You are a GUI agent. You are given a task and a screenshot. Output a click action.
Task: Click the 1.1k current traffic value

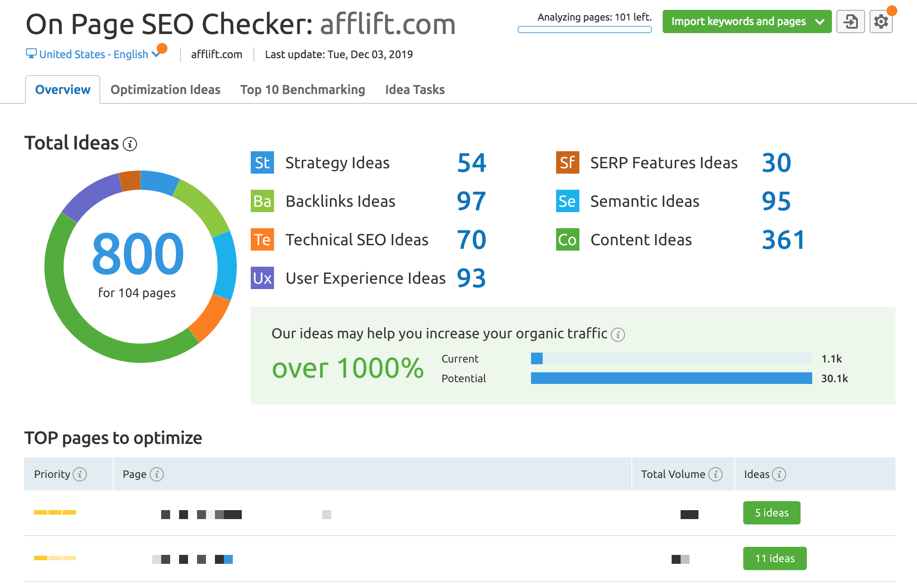click(x=832, y=359)
